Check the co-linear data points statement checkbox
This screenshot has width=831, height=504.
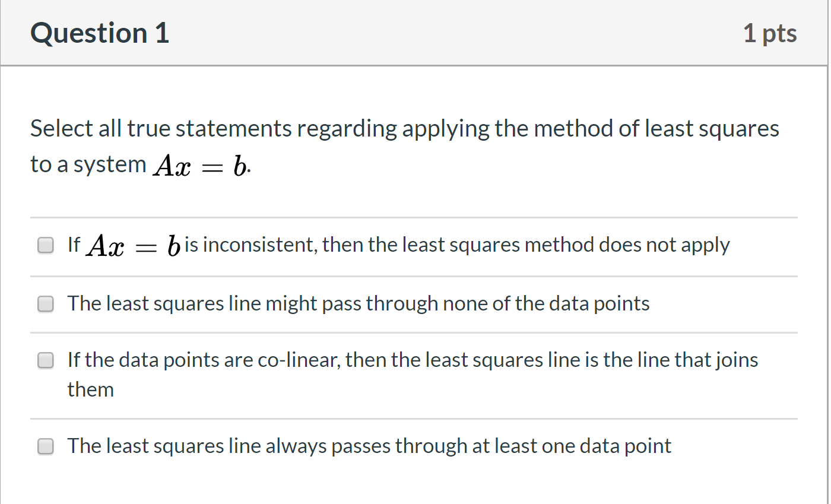click(45, 360)
